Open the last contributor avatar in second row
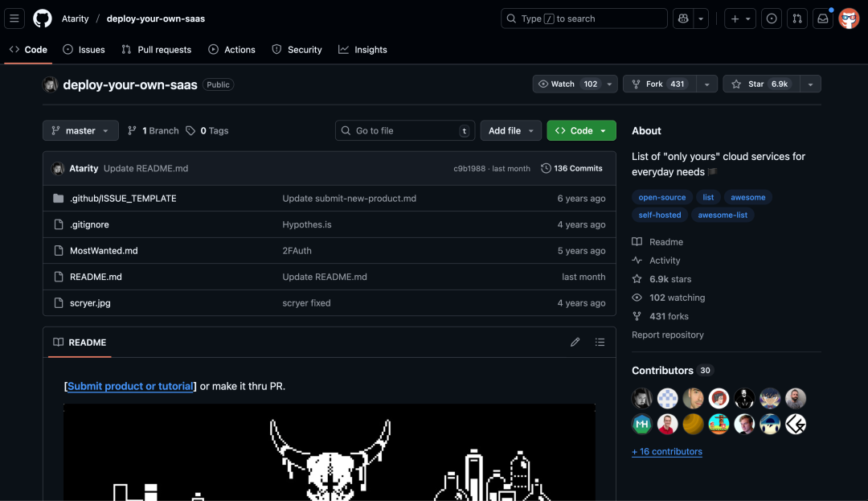Image resolution: width=868 pixels, height=501 pixels. [796, 424]
